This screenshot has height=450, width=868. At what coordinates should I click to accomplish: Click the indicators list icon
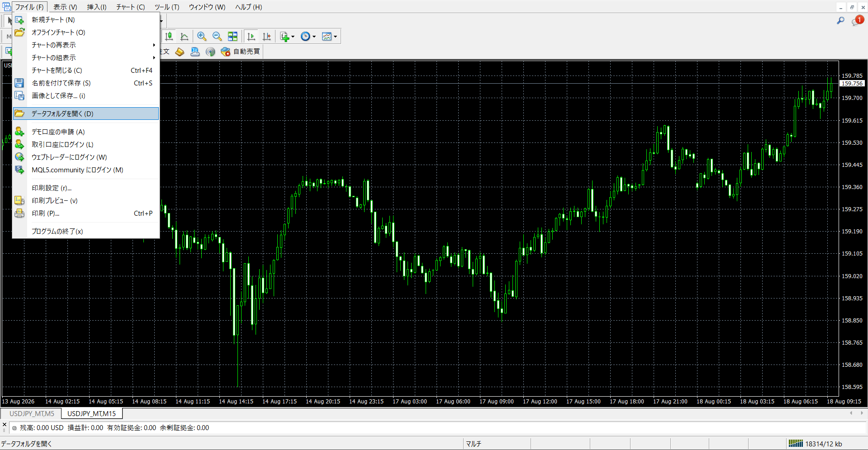point(285,37)
